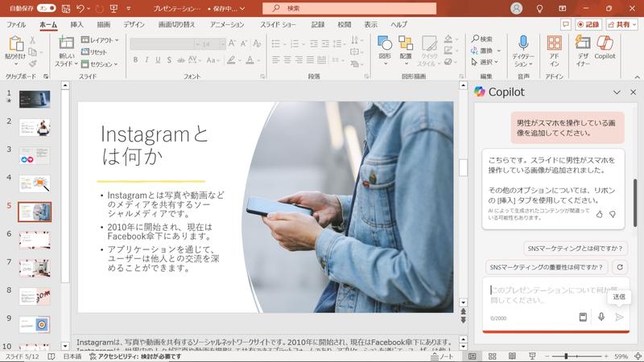This screenshot has height=362, width=644.
Task: Click the microphone icon in Copilot input
Action: pos(601,317)
